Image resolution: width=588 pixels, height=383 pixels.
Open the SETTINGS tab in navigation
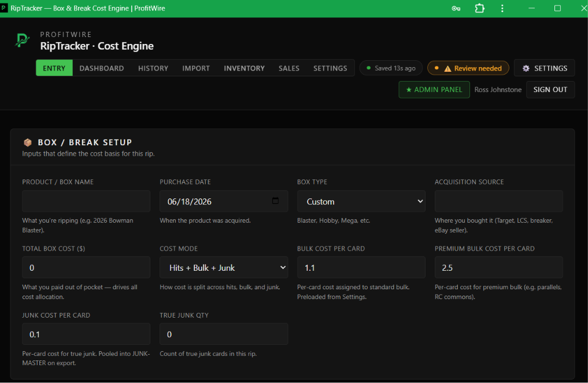pos(330,68)
